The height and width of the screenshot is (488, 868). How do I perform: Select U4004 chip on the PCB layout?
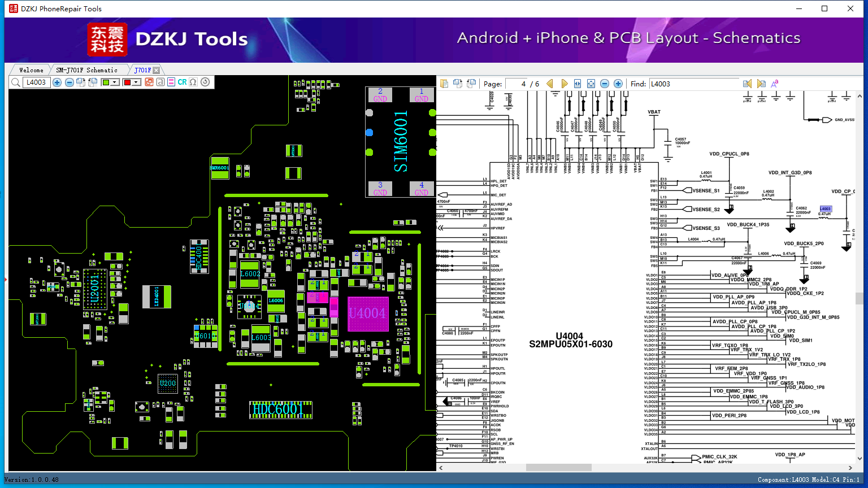pyautogui.click(x=367, y=313)
